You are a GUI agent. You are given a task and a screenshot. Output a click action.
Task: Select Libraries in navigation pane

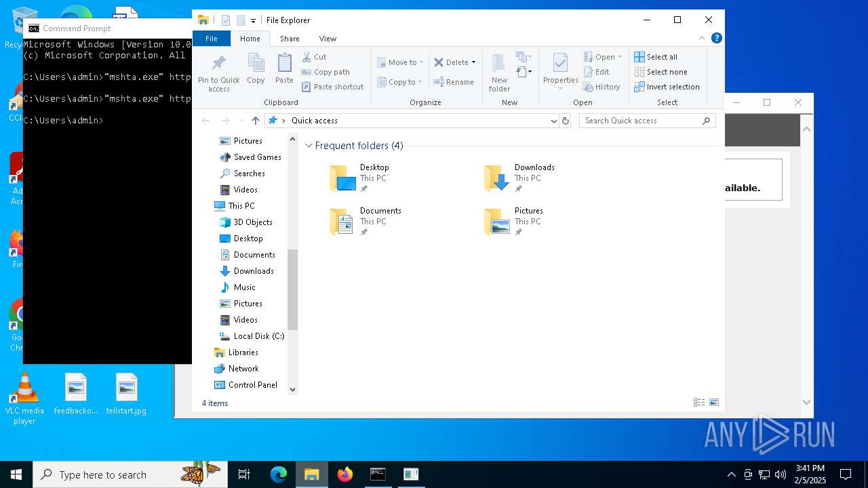(236, 352)
